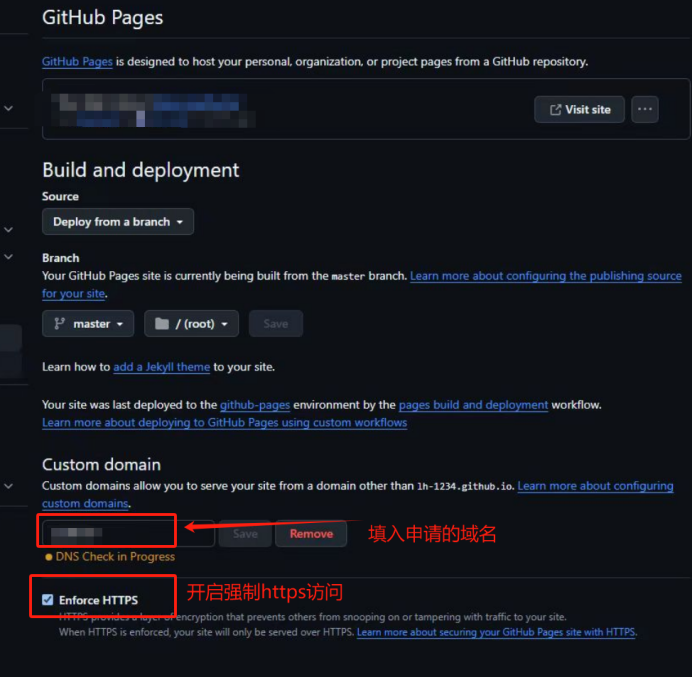Click the Visit site button
Viewport: 692px width, 678px height.
coord(579,109)
